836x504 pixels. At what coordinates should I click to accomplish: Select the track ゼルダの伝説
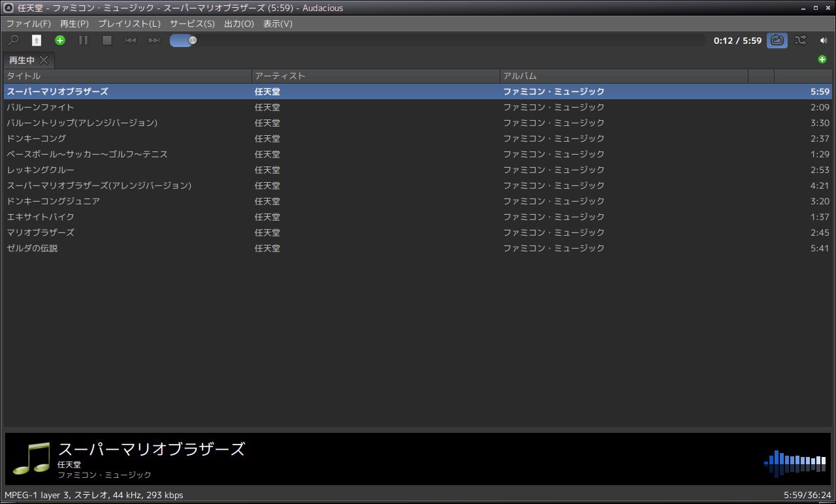[x=418, y=248]
